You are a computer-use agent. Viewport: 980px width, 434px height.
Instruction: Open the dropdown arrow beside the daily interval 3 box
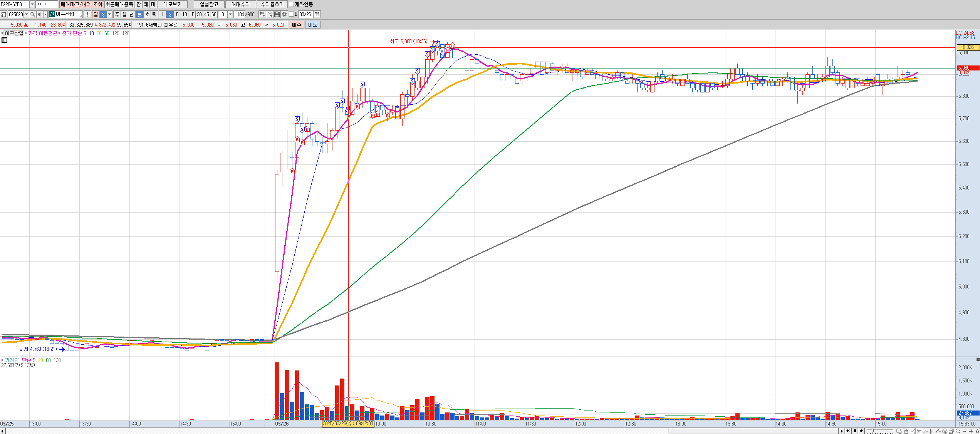coord(109,14)
